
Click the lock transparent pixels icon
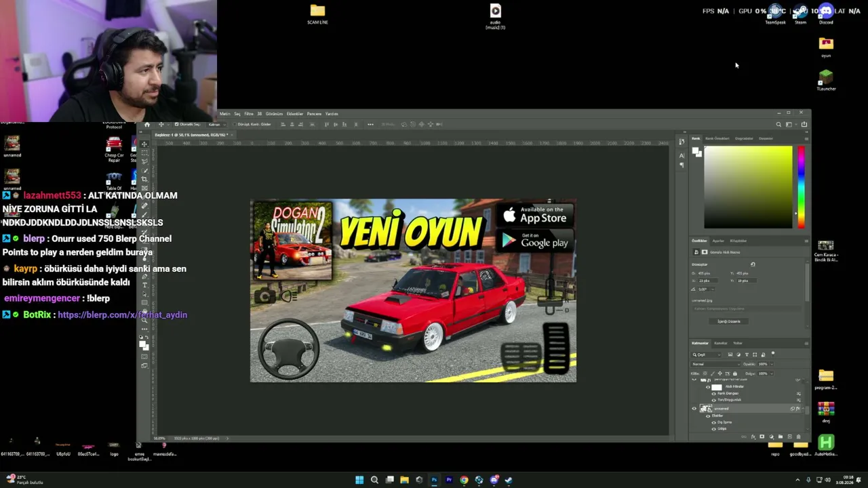pyautogui.click(x=705, y=373)
